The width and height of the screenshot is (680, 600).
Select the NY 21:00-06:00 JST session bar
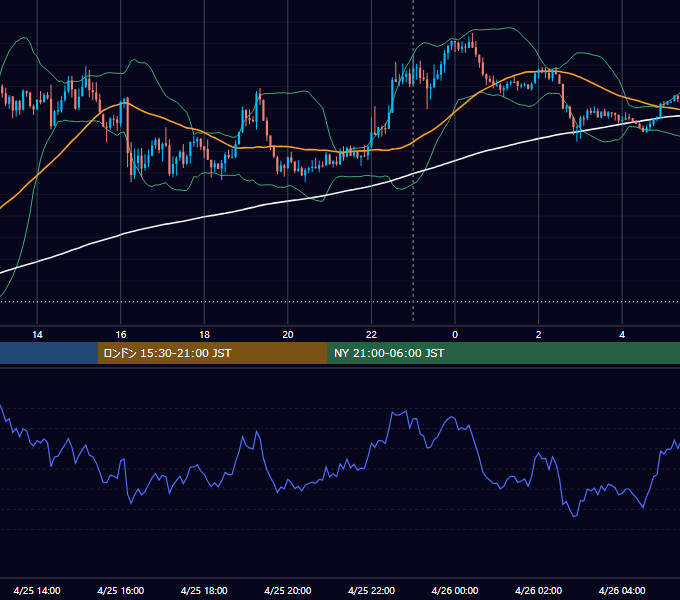503,353
